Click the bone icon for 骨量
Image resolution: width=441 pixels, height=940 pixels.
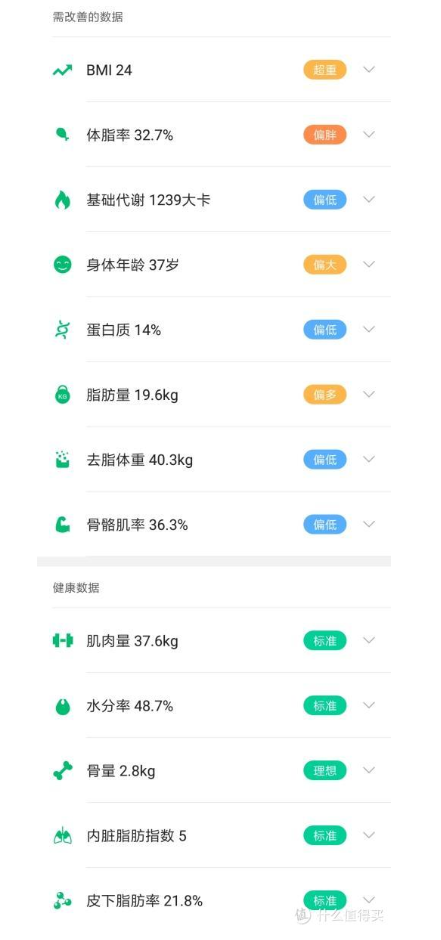pyautogui.click(x=62, y=770)
